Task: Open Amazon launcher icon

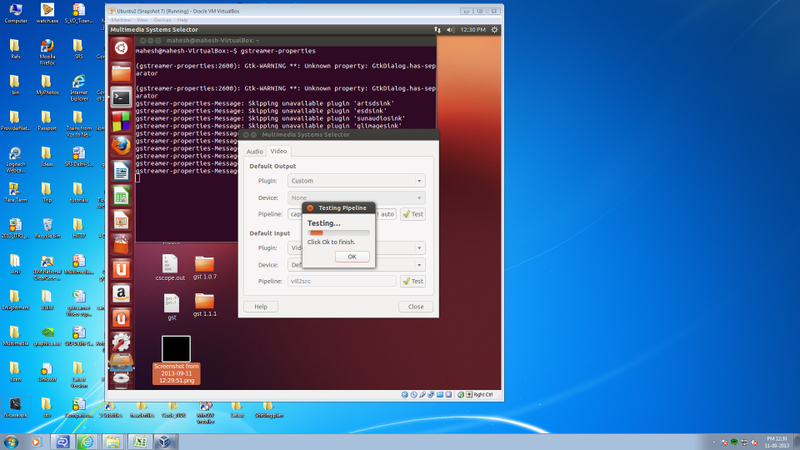Action: (x=121, y=294)
